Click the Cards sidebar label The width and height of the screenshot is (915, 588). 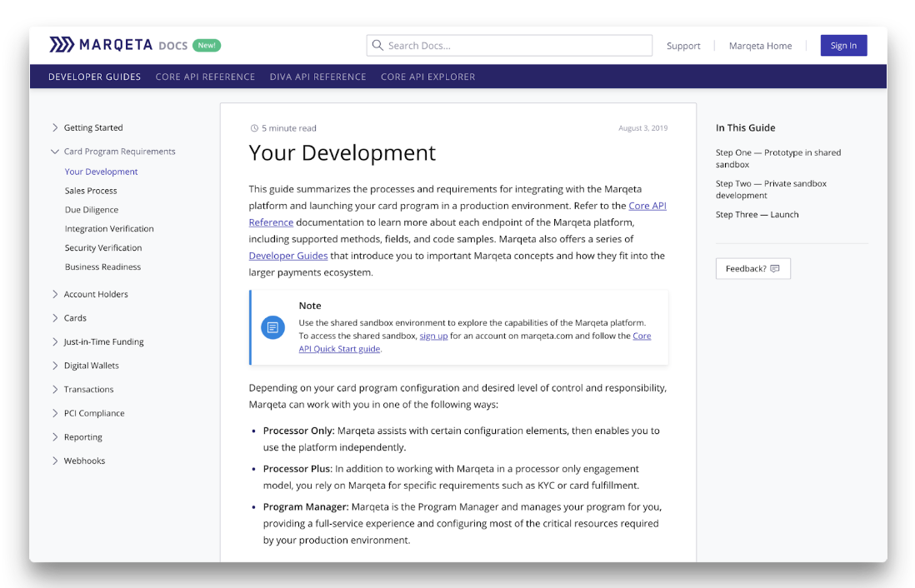tap(75, 318)
